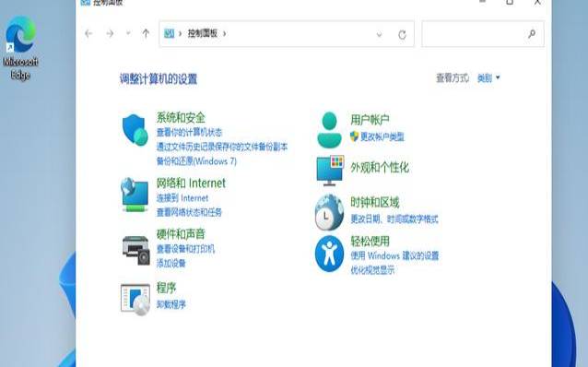Image resolution: width=588 pixels, height=367 pixels.
Task: Go back with the left arrow
Action: click(88, 34)
